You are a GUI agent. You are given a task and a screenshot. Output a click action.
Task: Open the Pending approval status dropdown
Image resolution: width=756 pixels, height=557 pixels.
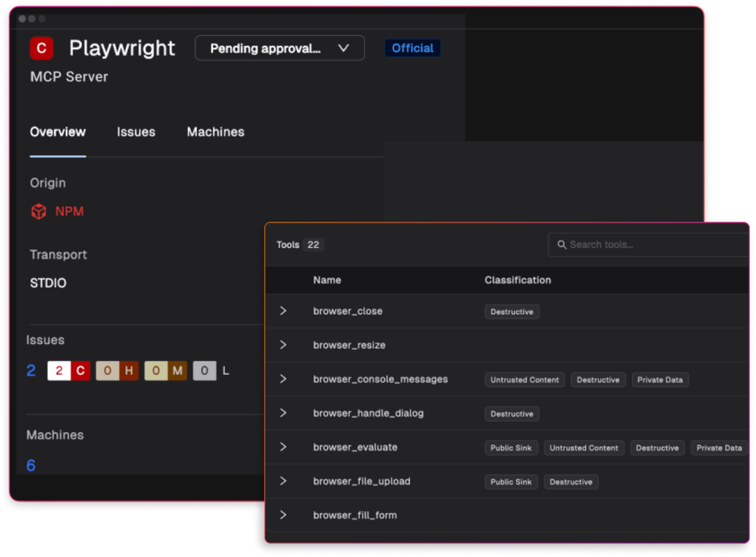[x=280, y=48]
